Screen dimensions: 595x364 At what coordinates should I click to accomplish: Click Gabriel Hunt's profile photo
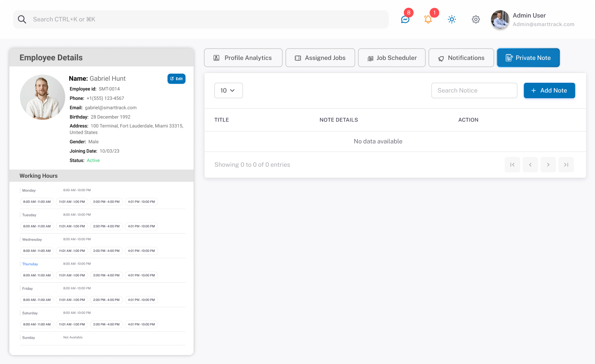[42, 97]
